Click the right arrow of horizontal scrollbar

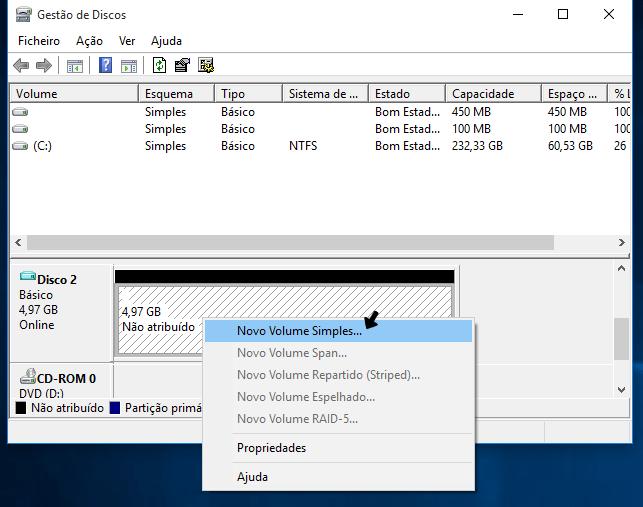coord(622,242)
